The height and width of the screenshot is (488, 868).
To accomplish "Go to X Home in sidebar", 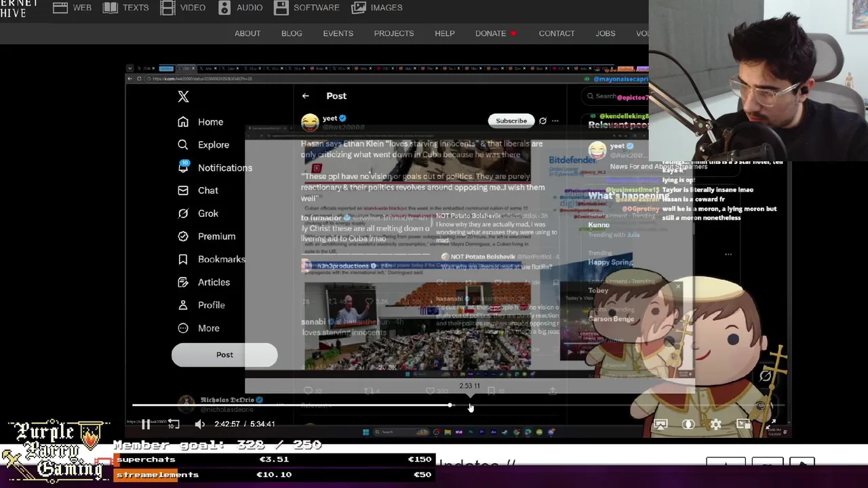I will point(201,122).
